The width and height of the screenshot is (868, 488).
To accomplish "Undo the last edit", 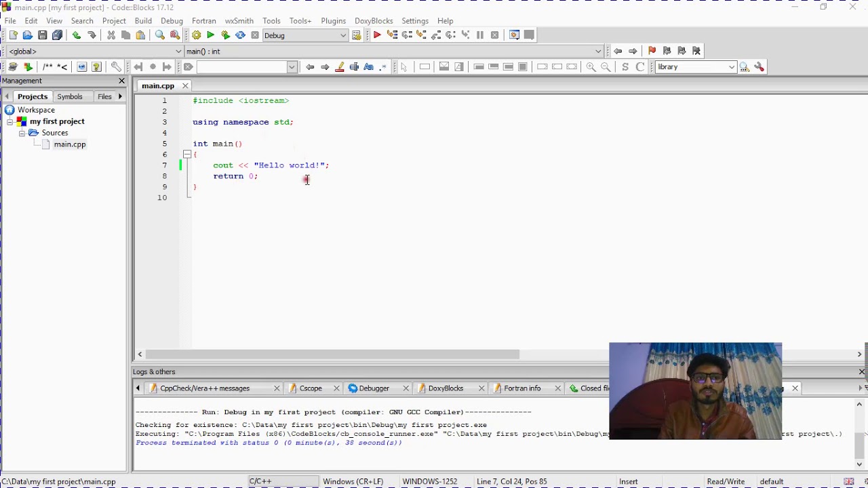I will pos(77,35).
